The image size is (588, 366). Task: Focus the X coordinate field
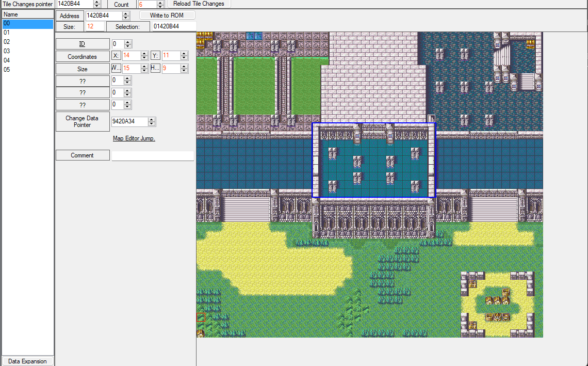[131, 56]
